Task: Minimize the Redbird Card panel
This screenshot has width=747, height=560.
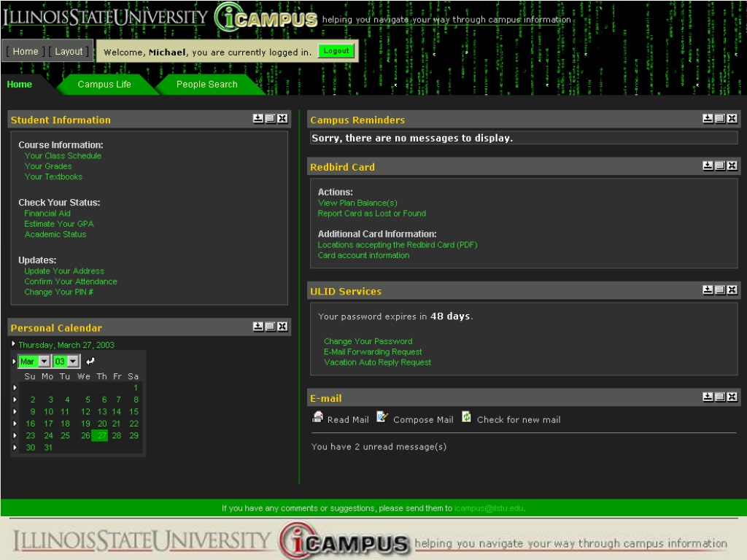Action: click(x=708, y=166)
